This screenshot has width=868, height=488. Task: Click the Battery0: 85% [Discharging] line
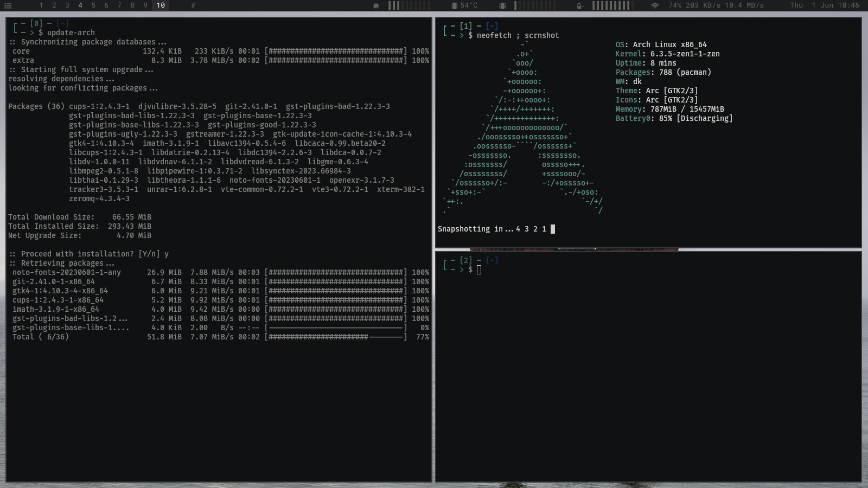(674, 118)
